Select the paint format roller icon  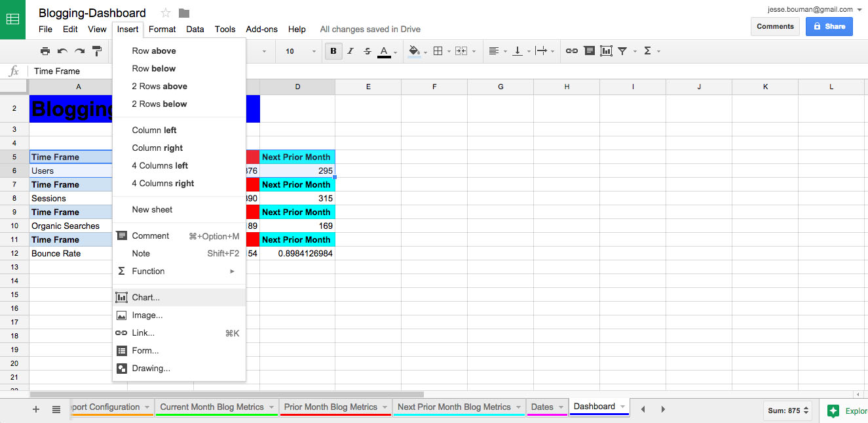click(97, 51)
